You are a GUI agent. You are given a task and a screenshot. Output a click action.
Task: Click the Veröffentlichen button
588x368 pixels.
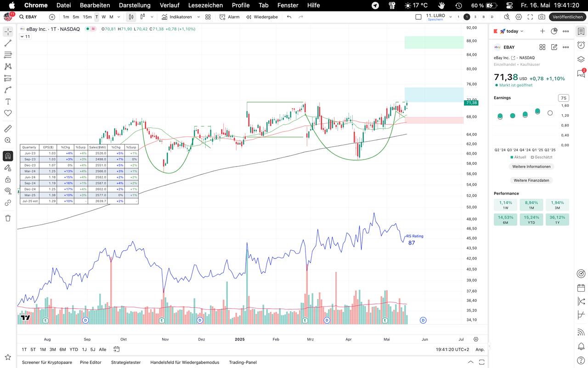567,17
